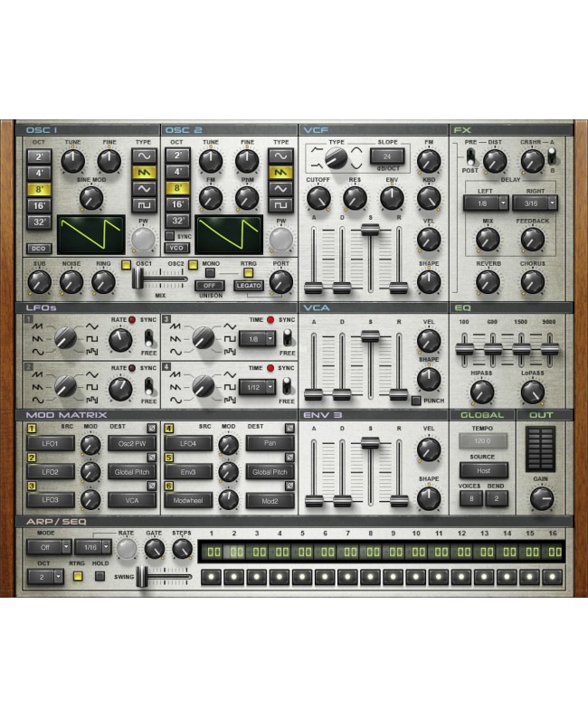This screenshot has height=718, width=588.
Task: Click the FX CHORUS knob
Action: 533,281
